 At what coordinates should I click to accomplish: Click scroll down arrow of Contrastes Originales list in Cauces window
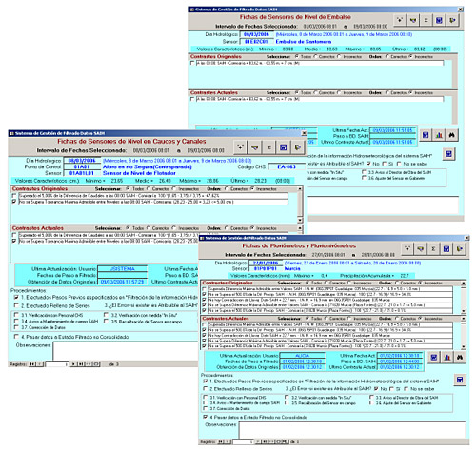coord(300,220)
